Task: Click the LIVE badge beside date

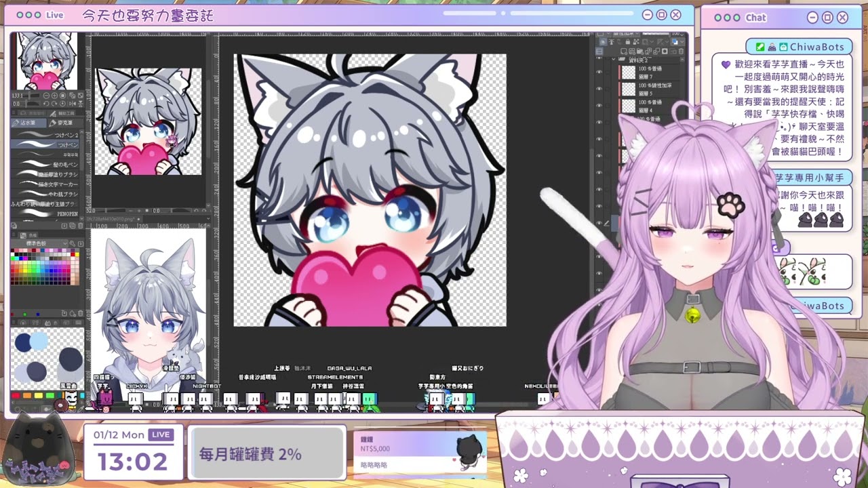Action: pyautogui.click(x=161, y=434)
